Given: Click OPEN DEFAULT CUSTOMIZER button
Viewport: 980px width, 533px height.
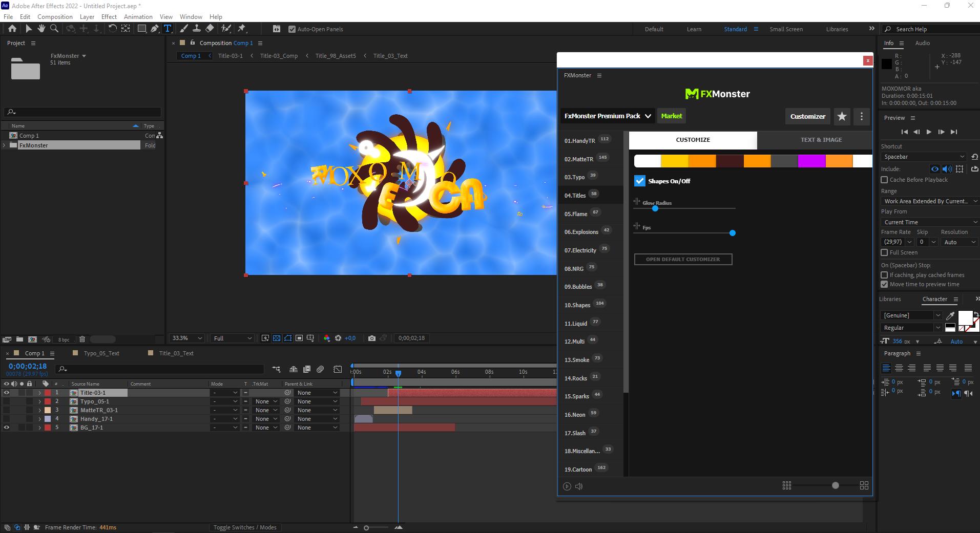Looking at the screenshot, I should (683, 259).
